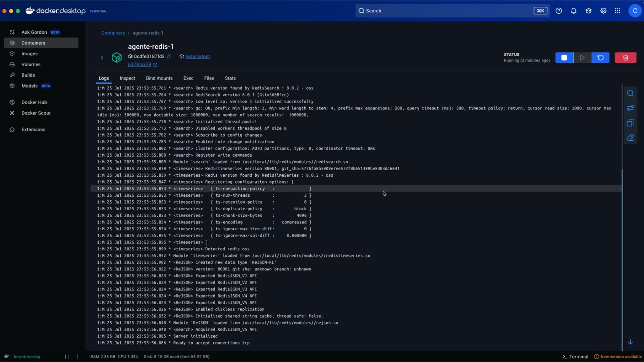Viewport: 644px width, 362px height.
Task: Open account menu avatar C
Action: coord(635,11)
